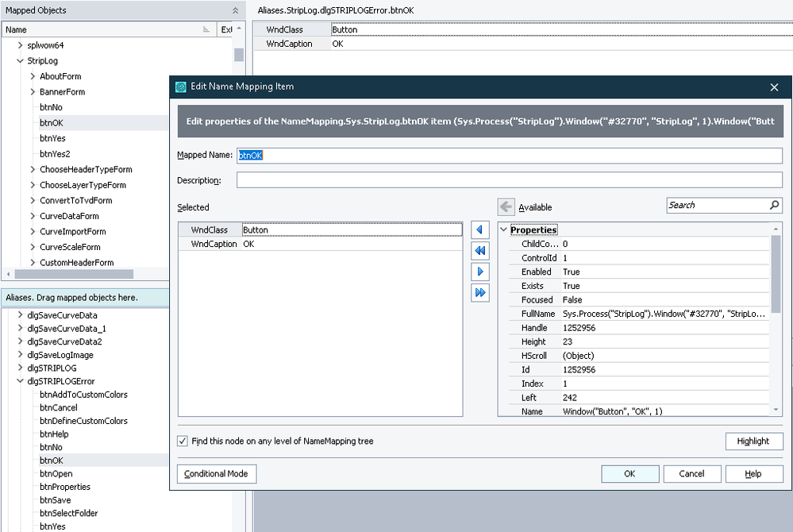
Task: Collapse the StripLog node in Mapped Objects
Action: 21,60
